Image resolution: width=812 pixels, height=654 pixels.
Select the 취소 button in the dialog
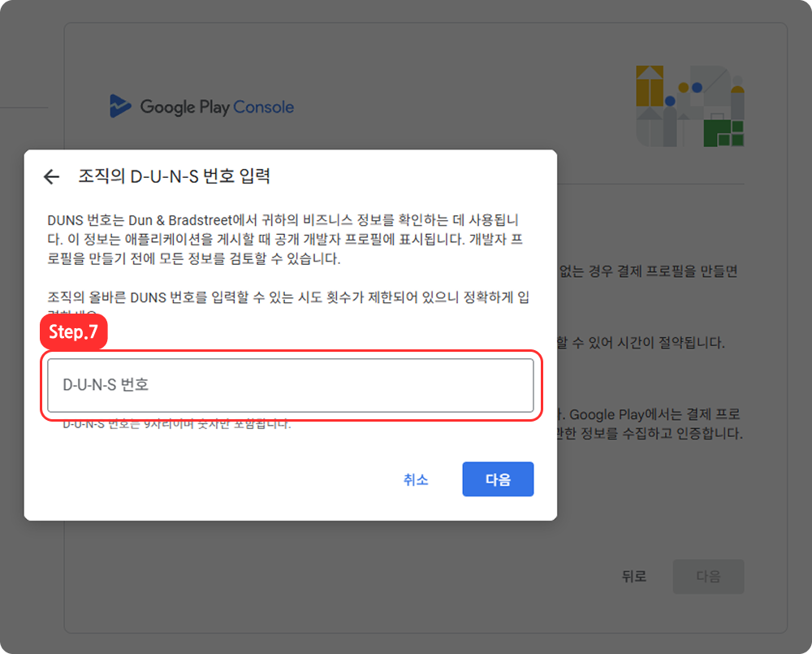416,479
